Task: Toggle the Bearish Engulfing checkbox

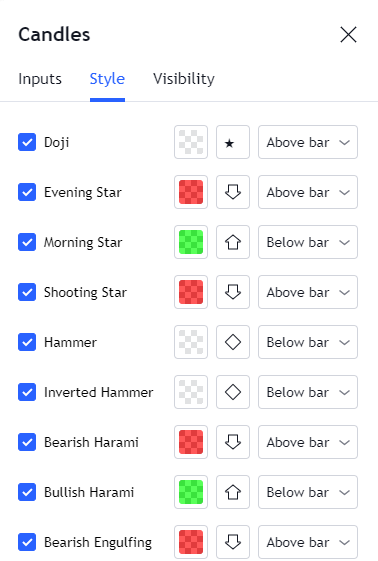Action: pos(27,542)
